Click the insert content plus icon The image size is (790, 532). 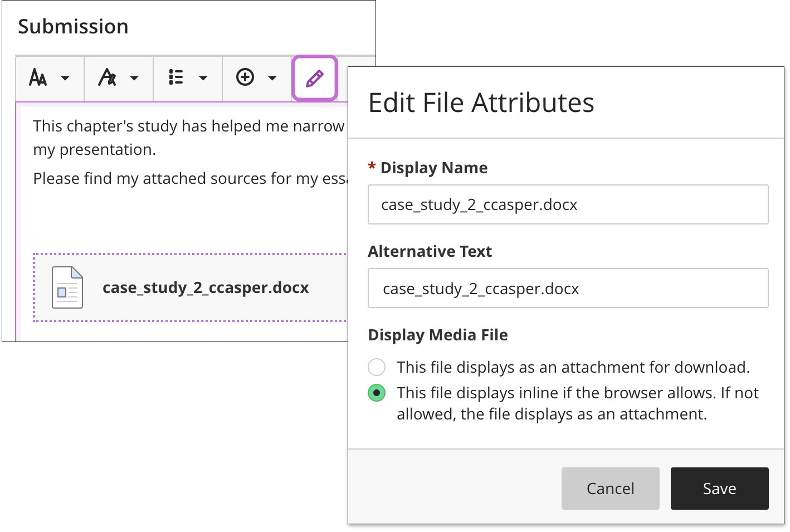(x=245, y=77)
